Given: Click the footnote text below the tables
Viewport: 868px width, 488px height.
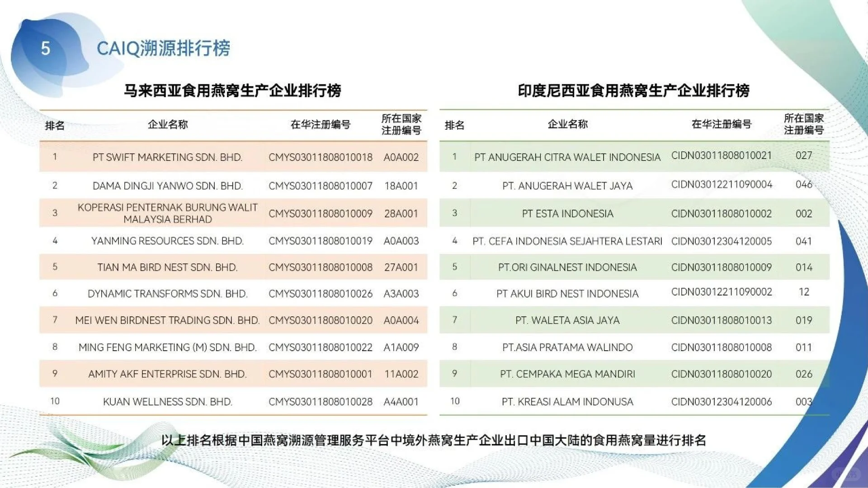Looking at the screenshot, I should [433, 440].
